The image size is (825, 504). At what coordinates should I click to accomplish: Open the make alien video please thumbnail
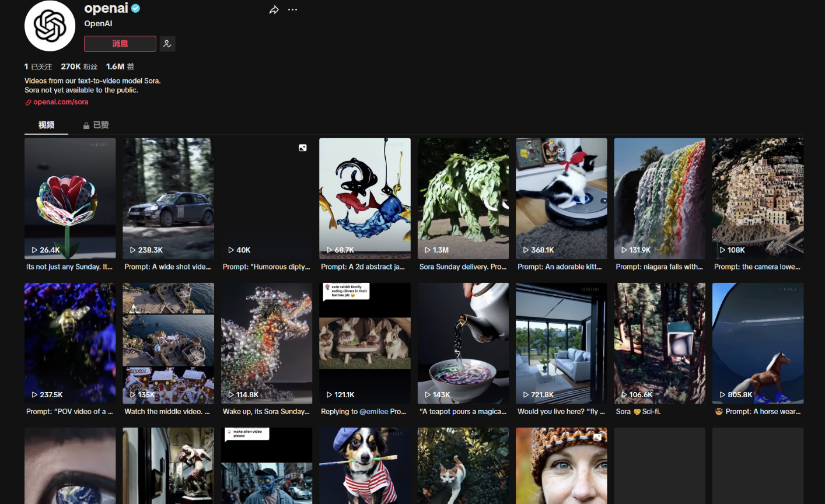tap(267, 466)
